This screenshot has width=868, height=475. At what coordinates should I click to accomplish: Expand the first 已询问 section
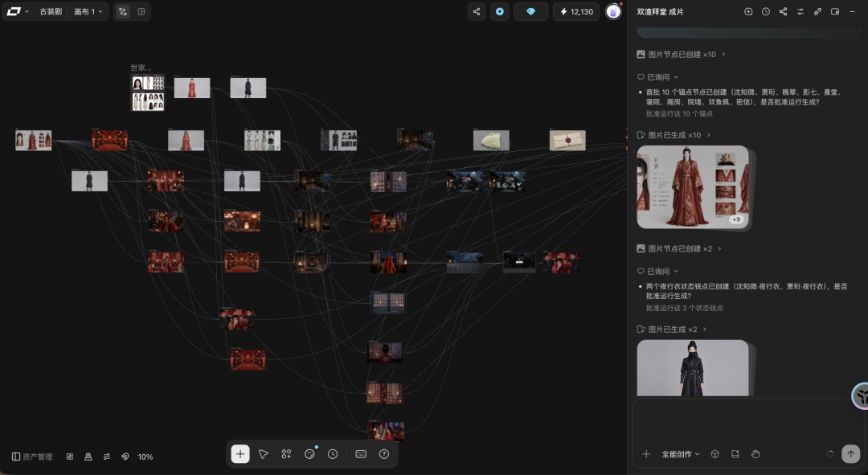tap(657, 77)
